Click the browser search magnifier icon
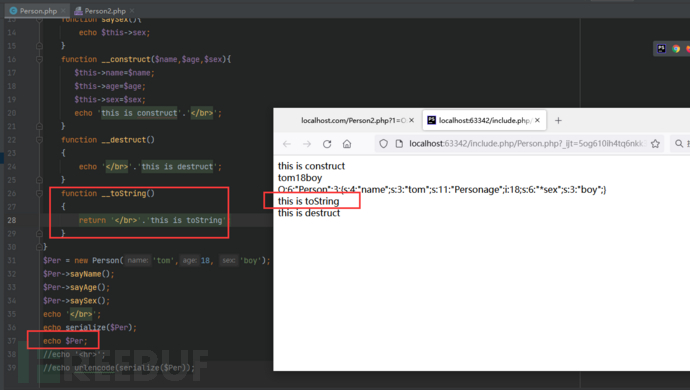The width and height of the screenshot is (690, 390). tap(679, 143)
